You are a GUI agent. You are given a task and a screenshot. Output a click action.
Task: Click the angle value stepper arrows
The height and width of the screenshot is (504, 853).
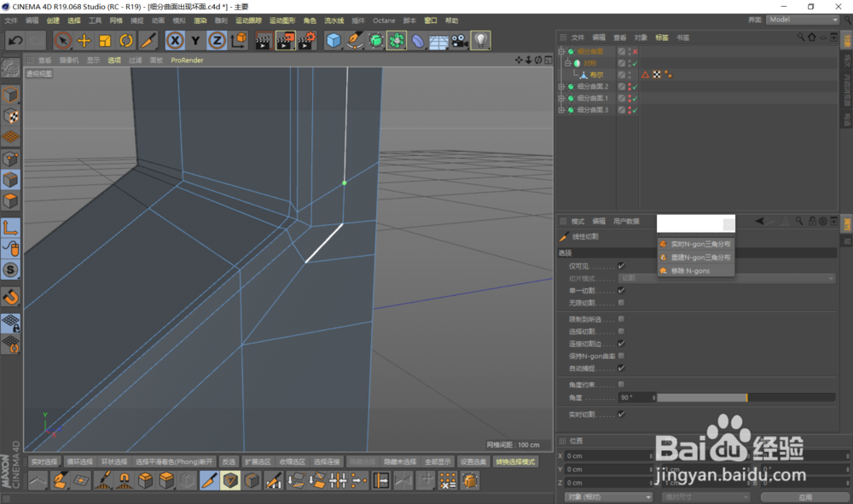653,397
